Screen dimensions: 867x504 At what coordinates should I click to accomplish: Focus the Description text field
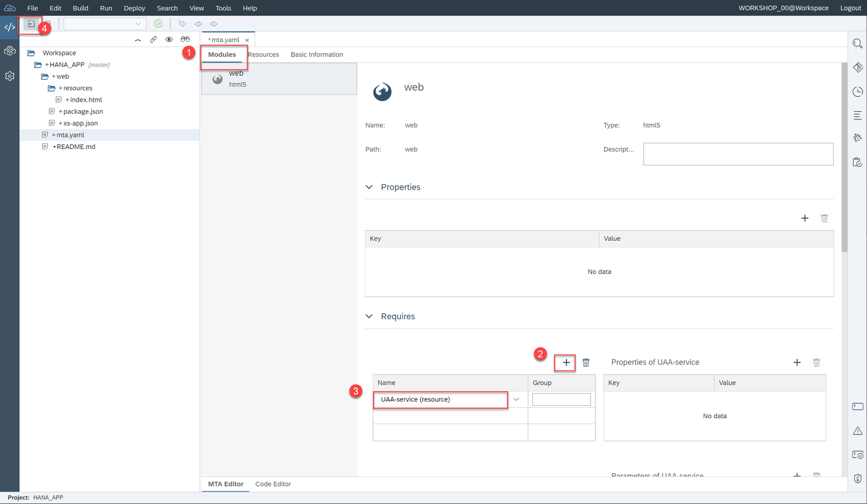click(x=738, y=154)
